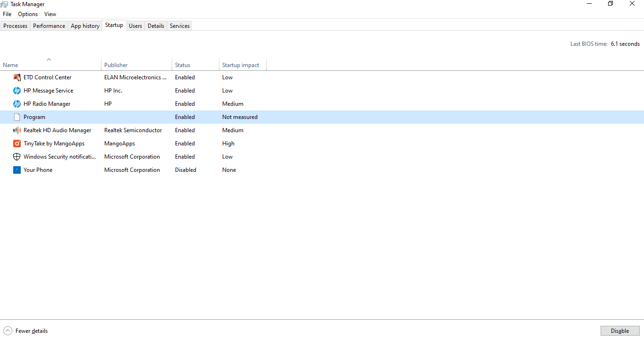
Task: Click the Task Manager title bar icon
Action: [x=5, y=4]
